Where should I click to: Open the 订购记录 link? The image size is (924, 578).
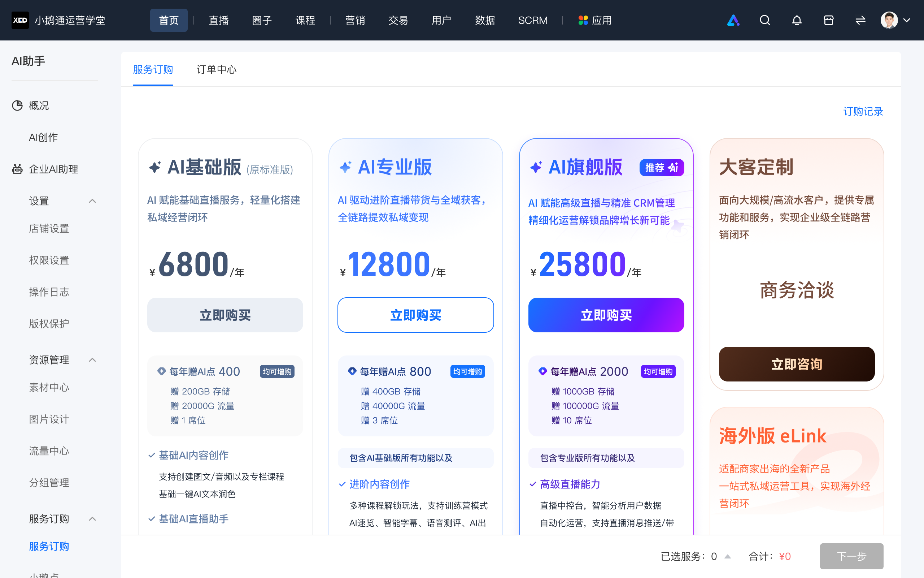[x=863, y=111]
